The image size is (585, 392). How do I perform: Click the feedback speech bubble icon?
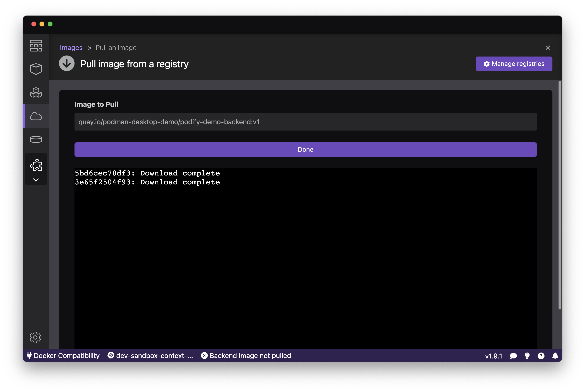click(x=513, y=356)
